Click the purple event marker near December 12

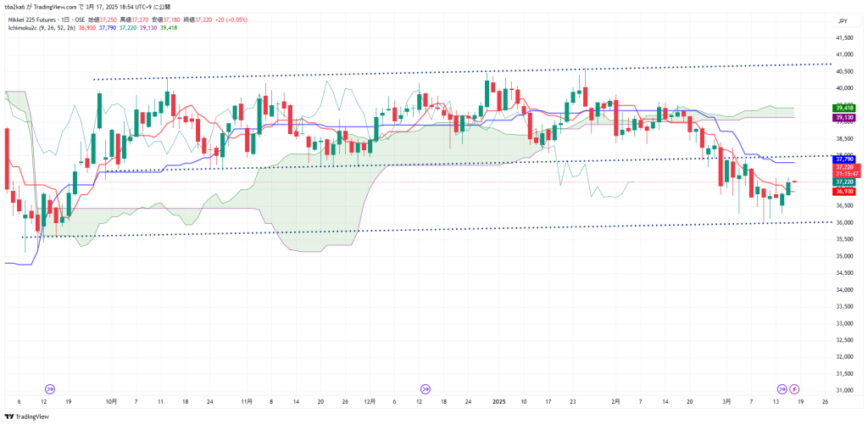pos(420,389)
